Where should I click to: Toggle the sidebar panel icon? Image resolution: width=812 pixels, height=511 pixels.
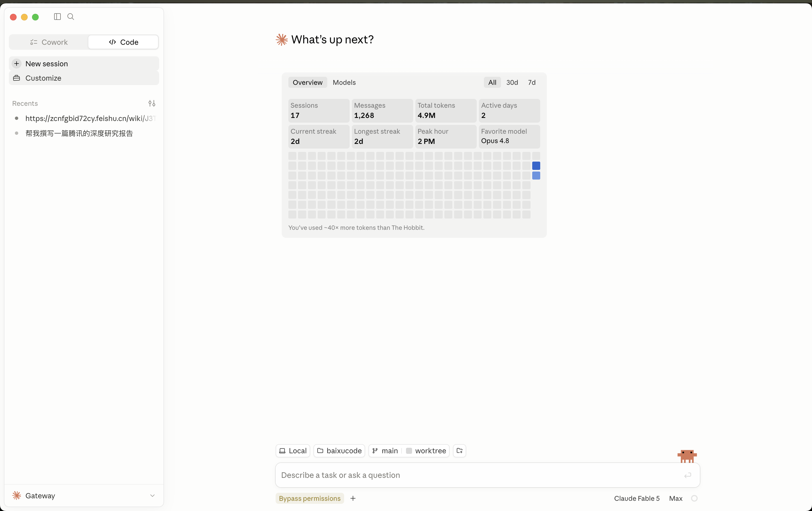[57, 17]
